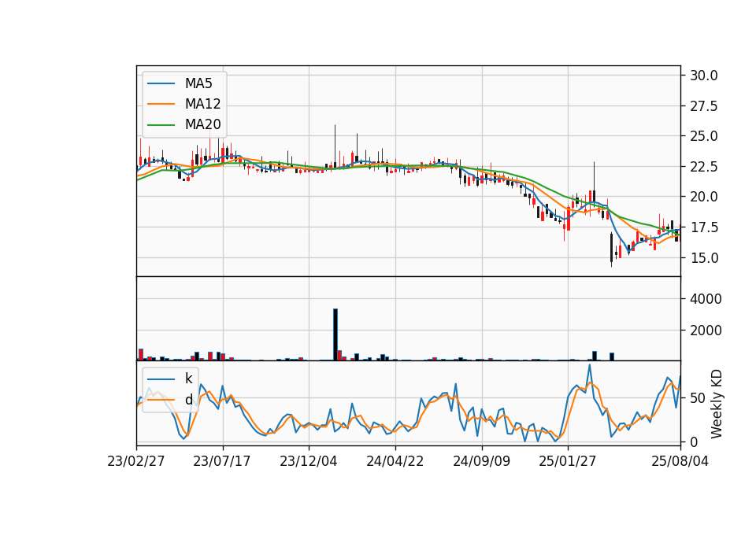Click the k legend label in KD panel

[188, 379]
